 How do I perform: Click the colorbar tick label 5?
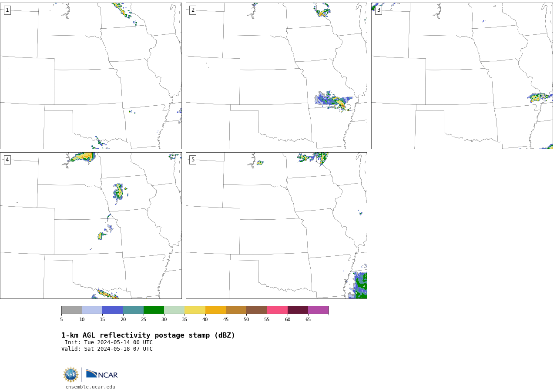pyautogui.click(x=61, y=320)
